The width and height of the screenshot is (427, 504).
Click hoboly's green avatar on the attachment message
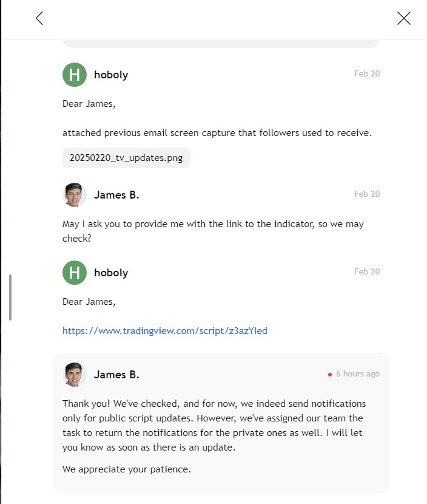click(75, 75)
